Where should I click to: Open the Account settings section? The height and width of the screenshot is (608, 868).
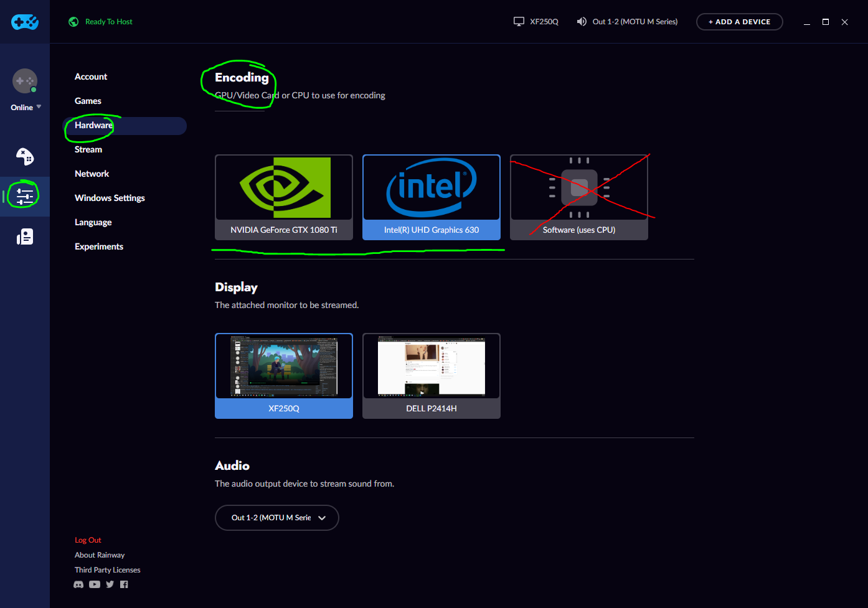point(91,77)
